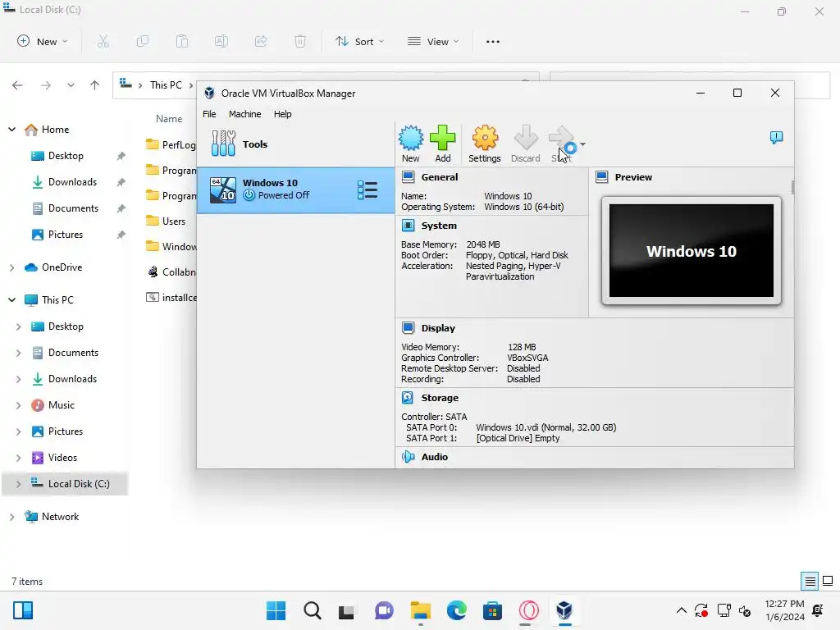Go up one folder level in File Explorer
840x630 pixels.
95,85
